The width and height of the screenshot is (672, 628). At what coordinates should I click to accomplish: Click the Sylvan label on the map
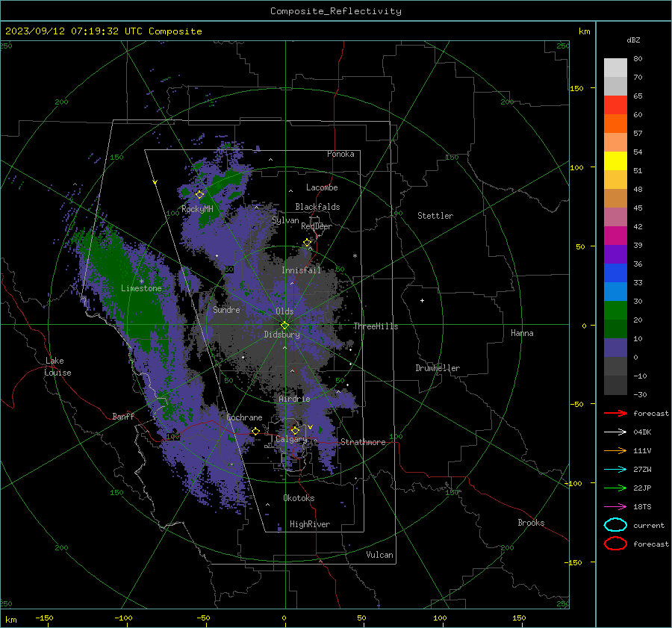285,220
